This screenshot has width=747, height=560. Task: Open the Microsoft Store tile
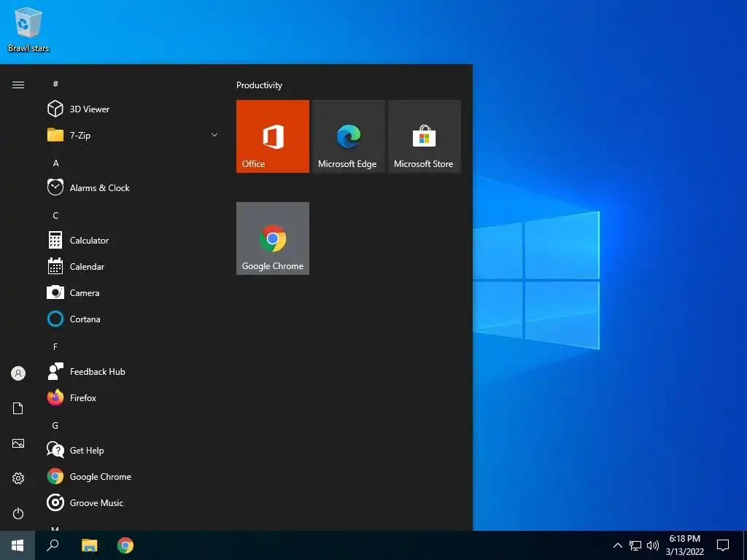pyautogui.click(x=425, y=136)
